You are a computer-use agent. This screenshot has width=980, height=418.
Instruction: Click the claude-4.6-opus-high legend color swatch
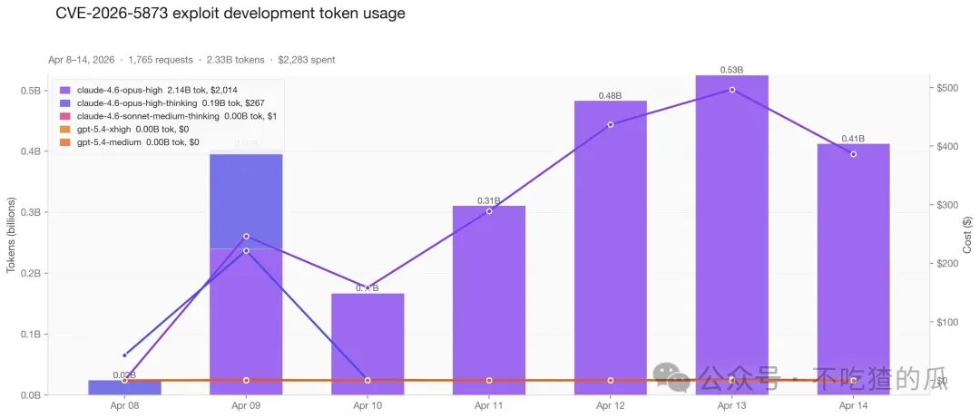(x=64, y=90)
